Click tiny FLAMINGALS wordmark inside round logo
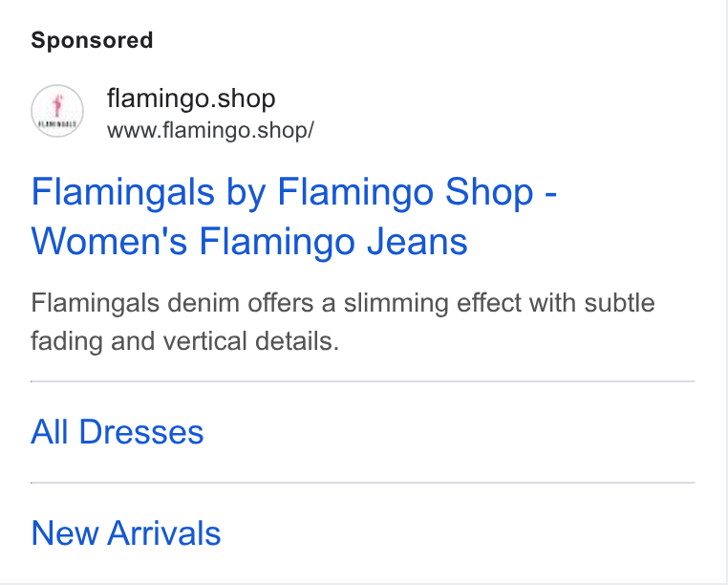Viewport: 728px width, 585px height. [57, 124]
